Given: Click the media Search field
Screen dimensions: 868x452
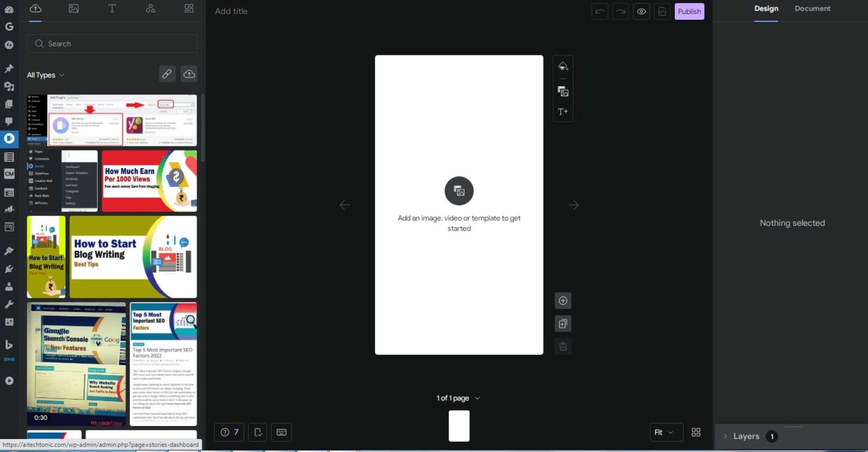Looking at the screenshot, I should point(112,44).
